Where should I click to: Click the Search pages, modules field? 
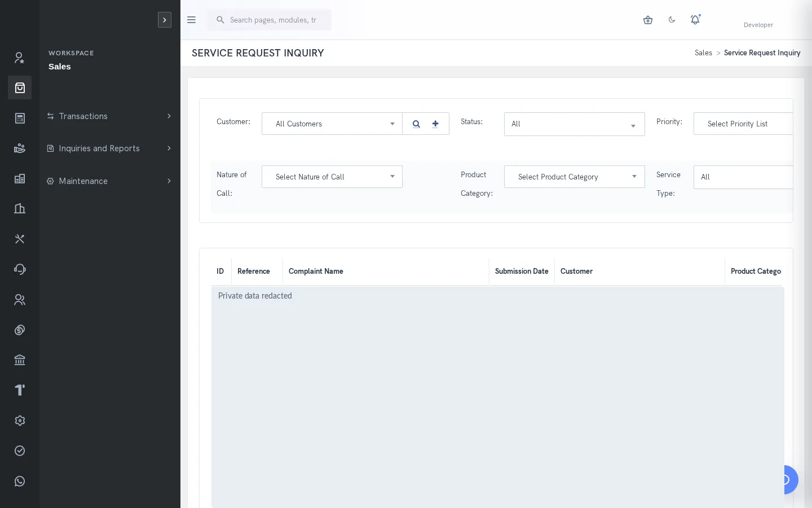(270, 20)
